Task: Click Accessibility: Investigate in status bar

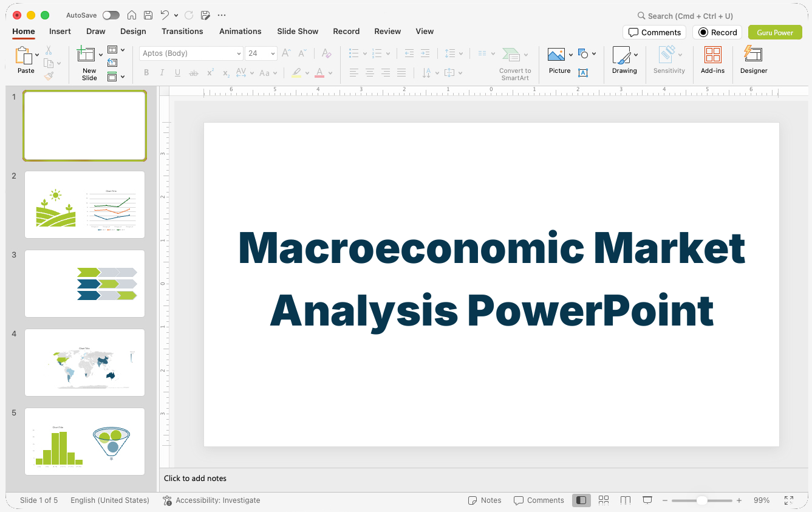Action: click(211, 500)
